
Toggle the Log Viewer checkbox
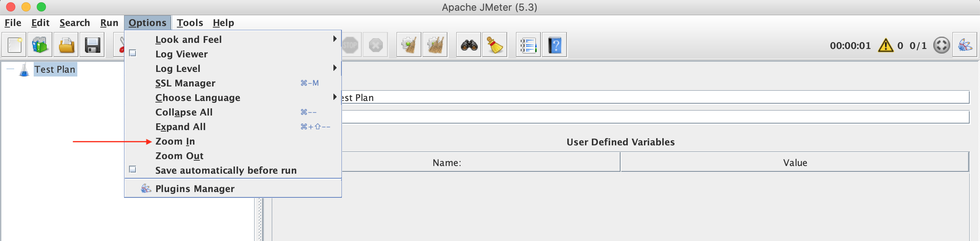tap(132, 54)
